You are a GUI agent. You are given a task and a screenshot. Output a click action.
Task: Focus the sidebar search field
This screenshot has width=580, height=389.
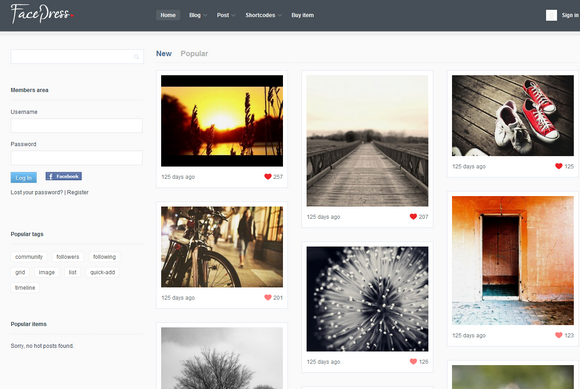[x=77, y=57]
